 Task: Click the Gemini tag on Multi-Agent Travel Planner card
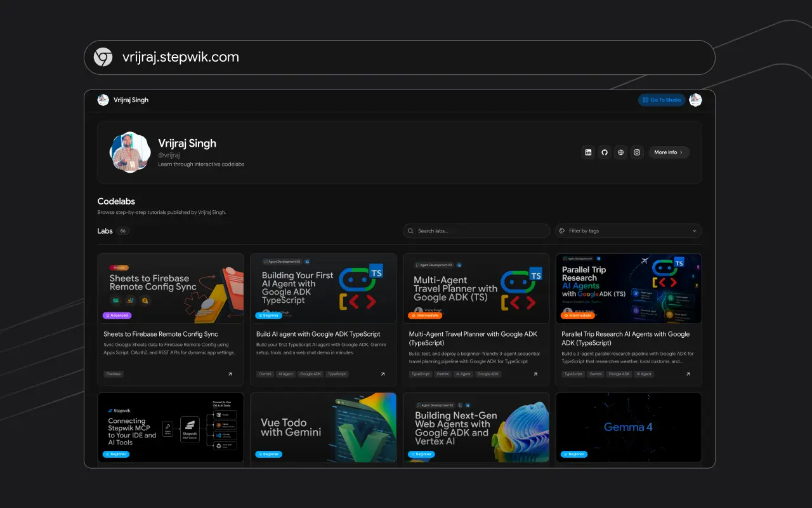[443, 374]
